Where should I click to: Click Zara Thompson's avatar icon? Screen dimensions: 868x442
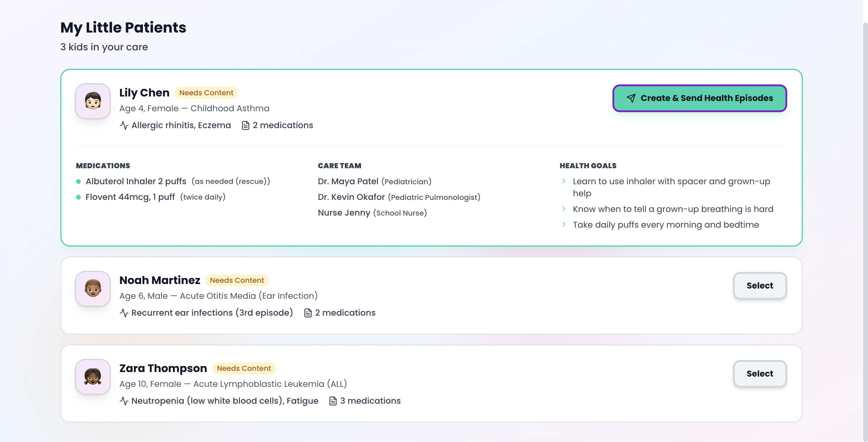click(x=93, y=377)
